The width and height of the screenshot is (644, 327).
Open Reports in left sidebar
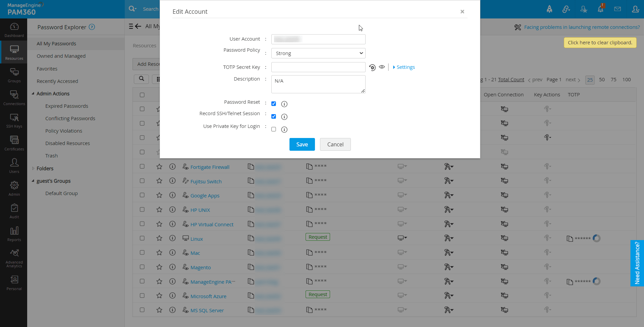point(14,234)
